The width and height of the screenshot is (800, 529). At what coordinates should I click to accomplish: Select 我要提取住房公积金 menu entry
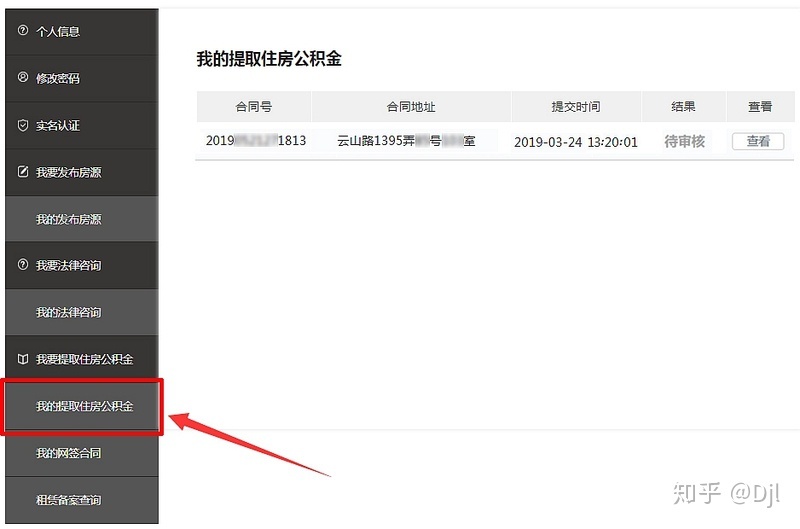click(82, 359)
